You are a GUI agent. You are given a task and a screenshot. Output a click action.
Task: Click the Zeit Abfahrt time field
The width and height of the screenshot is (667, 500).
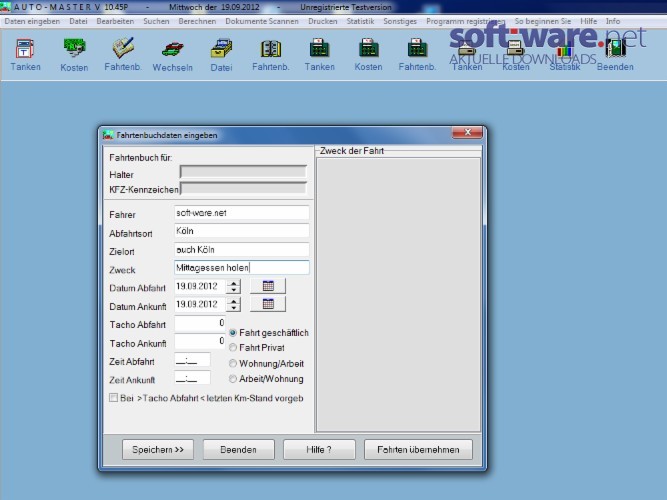pyautogui.click(x=192, y=361)
